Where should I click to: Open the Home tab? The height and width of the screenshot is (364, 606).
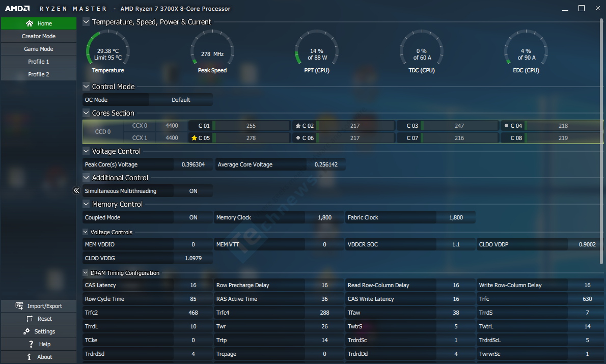tap(39, 23)
